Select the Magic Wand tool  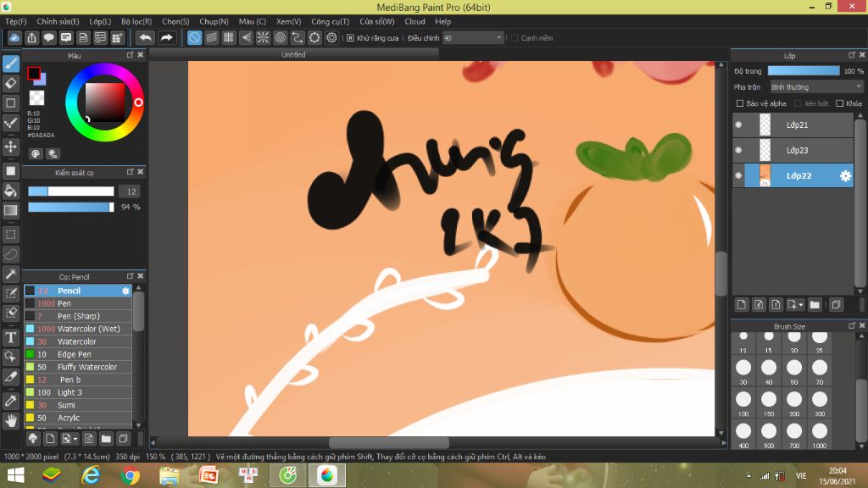coord(10,274)
